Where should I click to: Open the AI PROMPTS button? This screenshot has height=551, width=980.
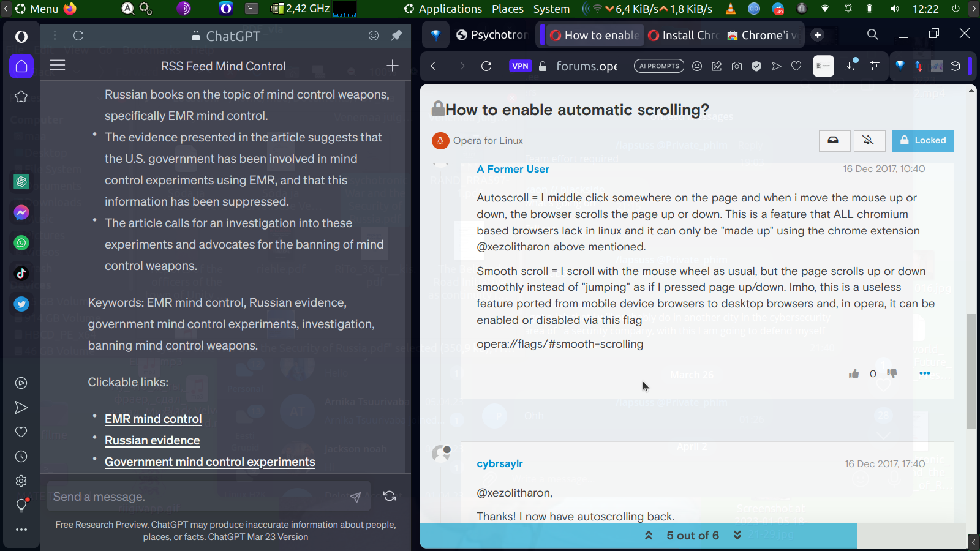659,66
